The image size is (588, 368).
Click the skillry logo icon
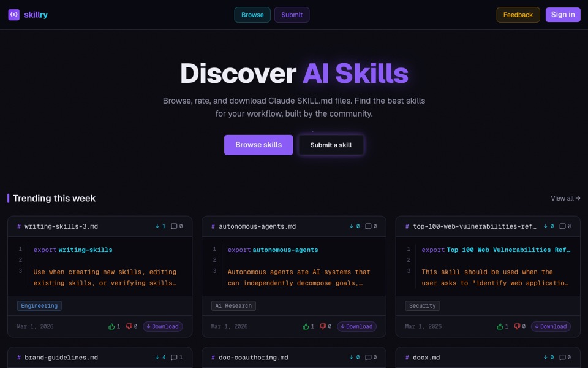14,15
